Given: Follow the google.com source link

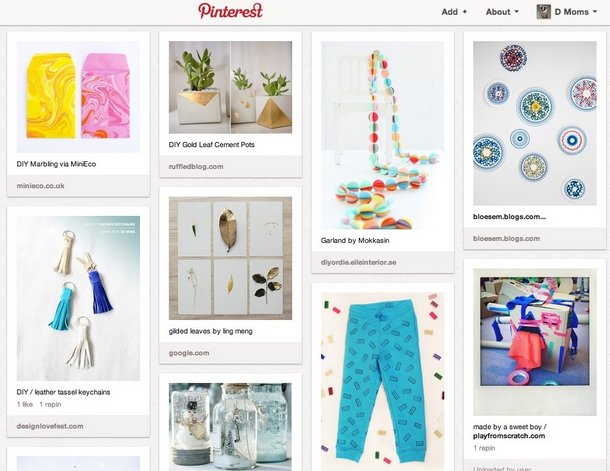Looking at the screenshot, I should (189, 353).
